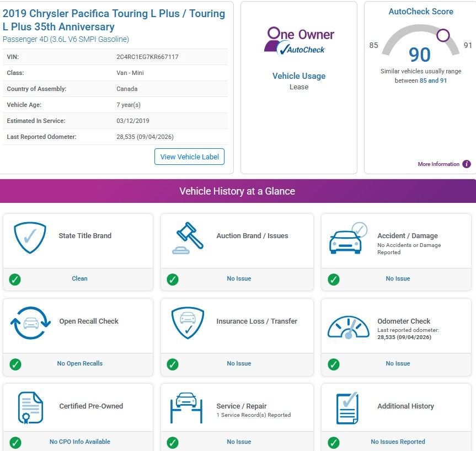476x451 pixels.
Task: Open the No Open Recalls link
Action: click(x=80, y=363)
